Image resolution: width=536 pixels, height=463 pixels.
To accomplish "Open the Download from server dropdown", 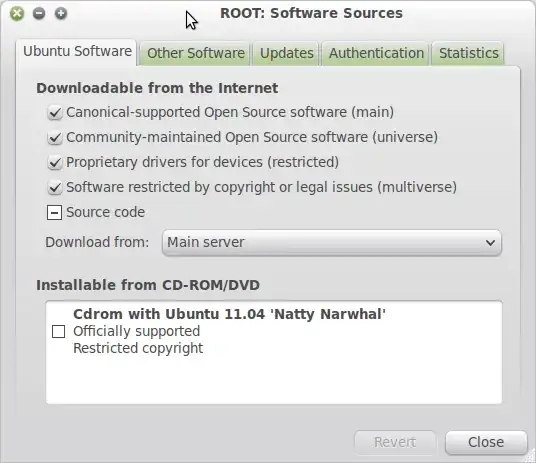I will pyautogui.click(x=332, y=242).
